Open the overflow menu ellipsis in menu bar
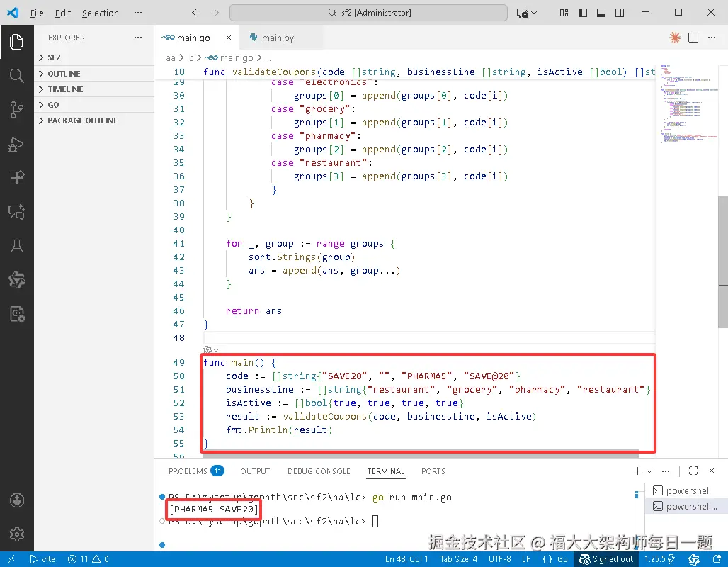Screen dimensions: 728x567 [138, 13]
